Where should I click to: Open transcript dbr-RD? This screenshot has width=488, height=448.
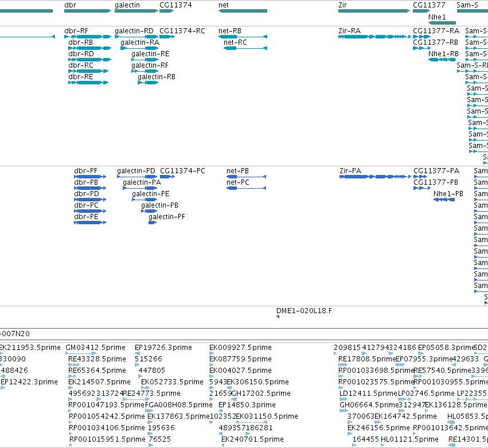tap(81, 54)
